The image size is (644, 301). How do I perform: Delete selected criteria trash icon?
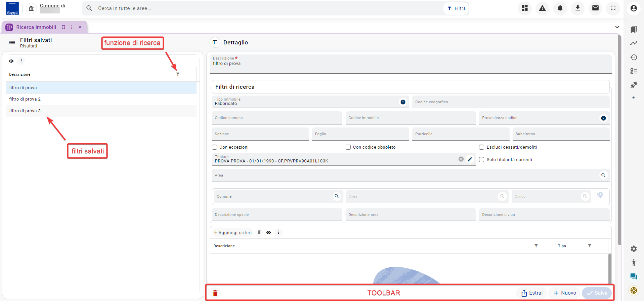coord(259,232)
